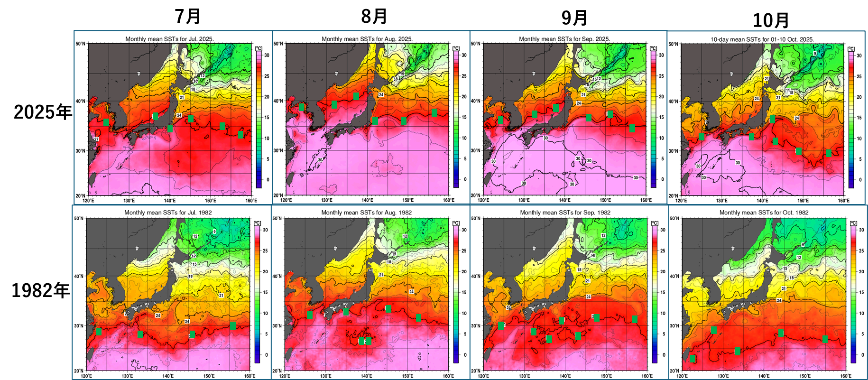Click the "Monthly mean SSTs for Aug. 1982" title

(366, 213)
